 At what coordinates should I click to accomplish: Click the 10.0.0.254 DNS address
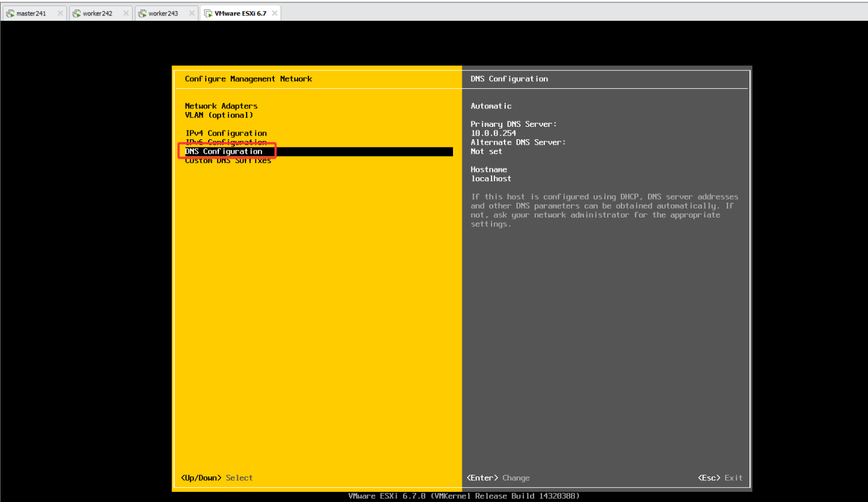[493, 133]
